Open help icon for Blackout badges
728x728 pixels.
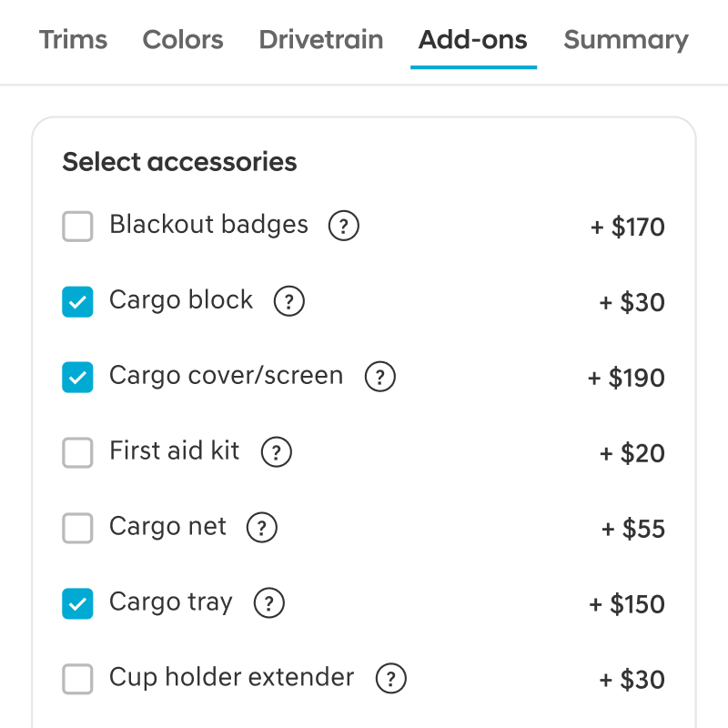click(x=344, y=226)
